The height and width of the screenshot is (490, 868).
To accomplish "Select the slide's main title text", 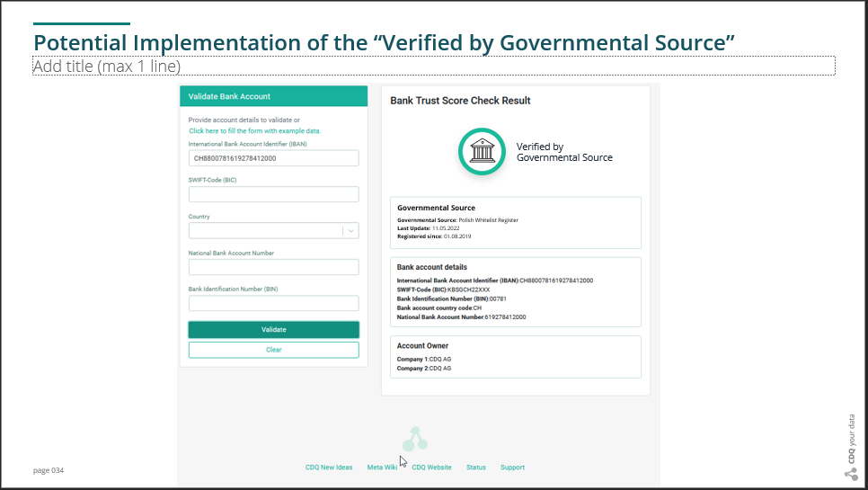I will [x=385, y=42].
